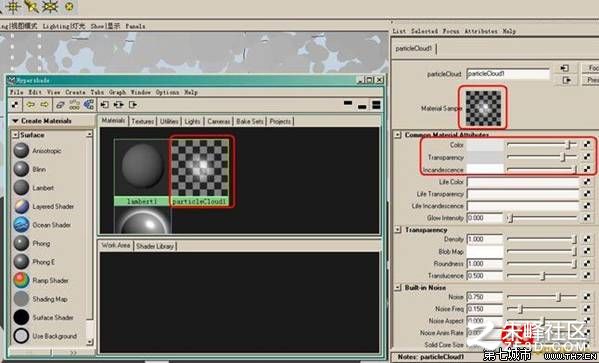Viewport: 599px width, 363px height.
Task: Switch to the Lights tab
Action: click(192, 121)
